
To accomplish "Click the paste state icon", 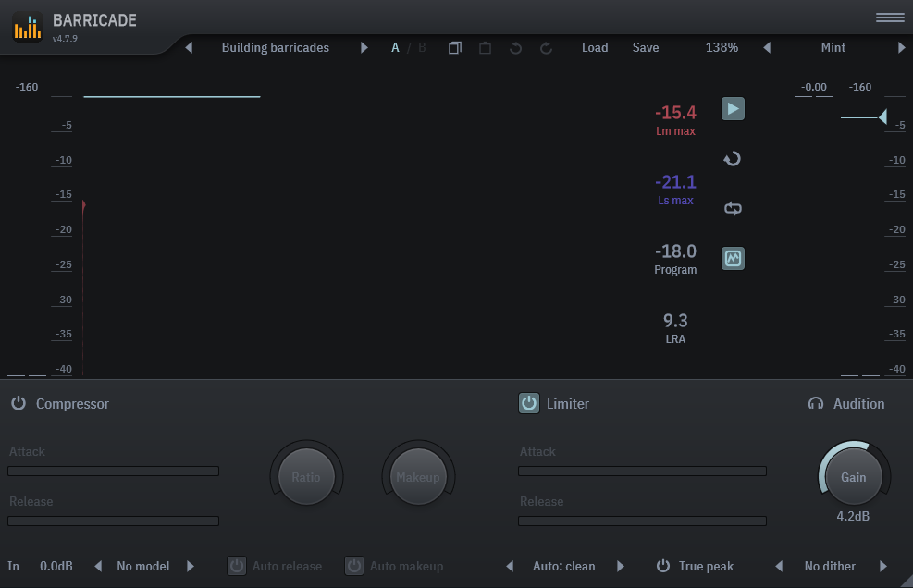I will click(x=485, y=48).
